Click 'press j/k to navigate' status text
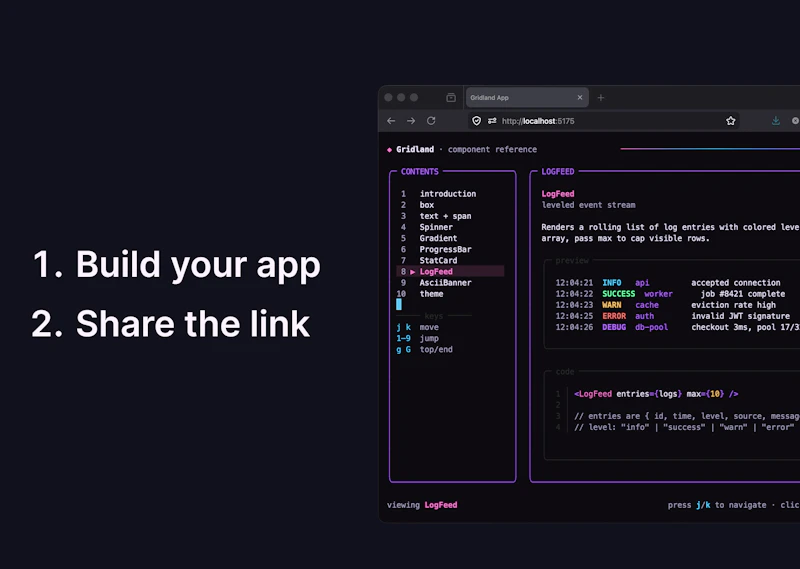The width and height of the screenshot is (800, 569). pyautogui.click(x=717, y=505)
